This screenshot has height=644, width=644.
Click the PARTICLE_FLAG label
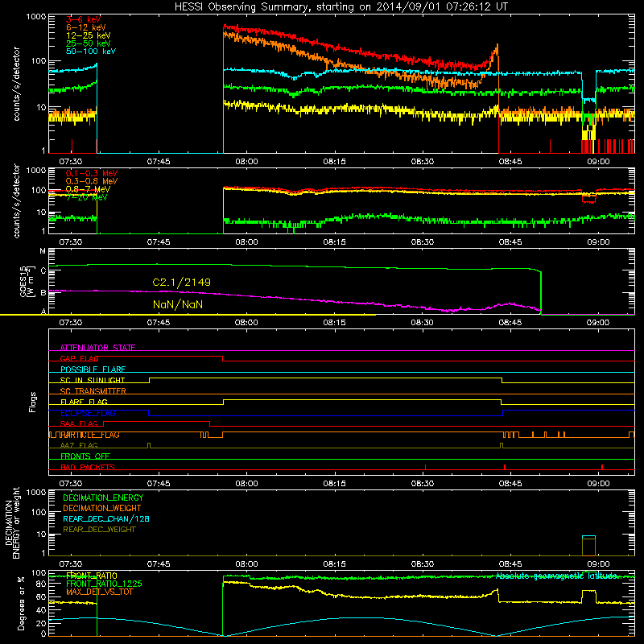tap(90, 435)
